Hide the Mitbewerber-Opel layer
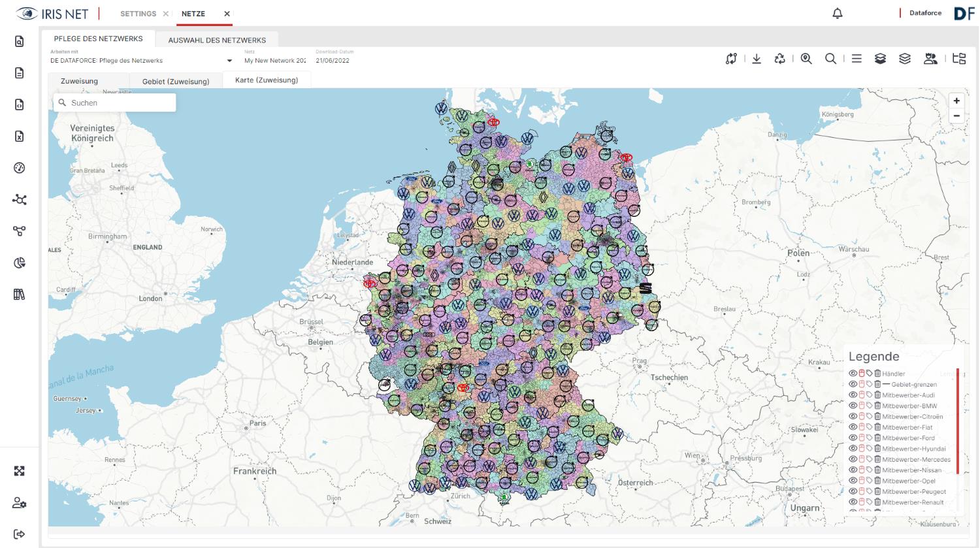Image resolution: width=980 pixels, height=548 pixels. pos(853,481)
